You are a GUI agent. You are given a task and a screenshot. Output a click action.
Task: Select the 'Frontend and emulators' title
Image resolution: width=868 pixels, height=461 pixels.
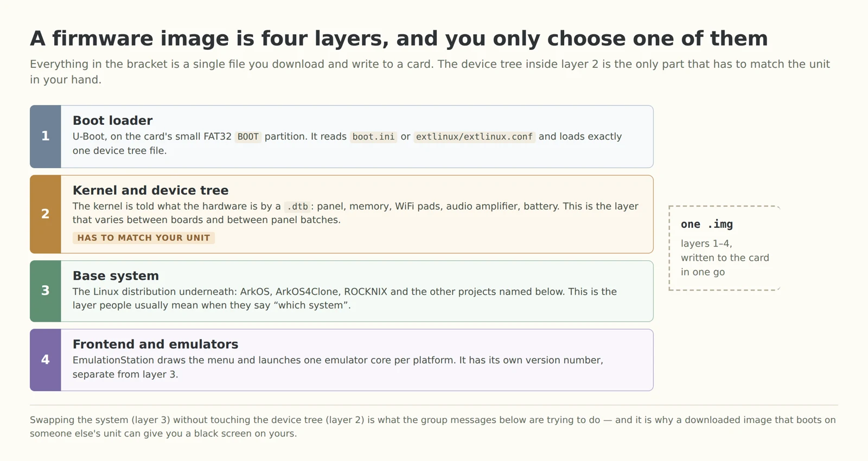click(155, 344)
